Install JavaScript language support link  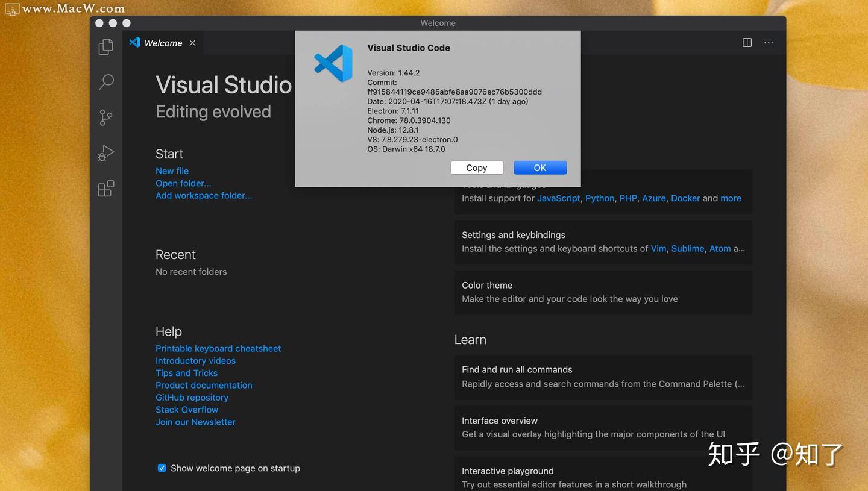[559, 198]
